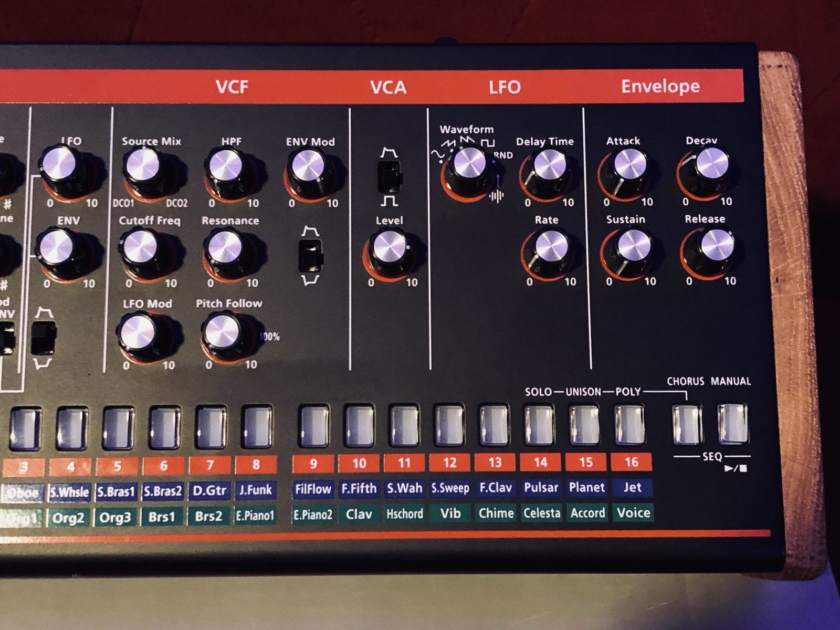Push the POLY button above number 16
The image size is (840, 630).
coord(629,424)
